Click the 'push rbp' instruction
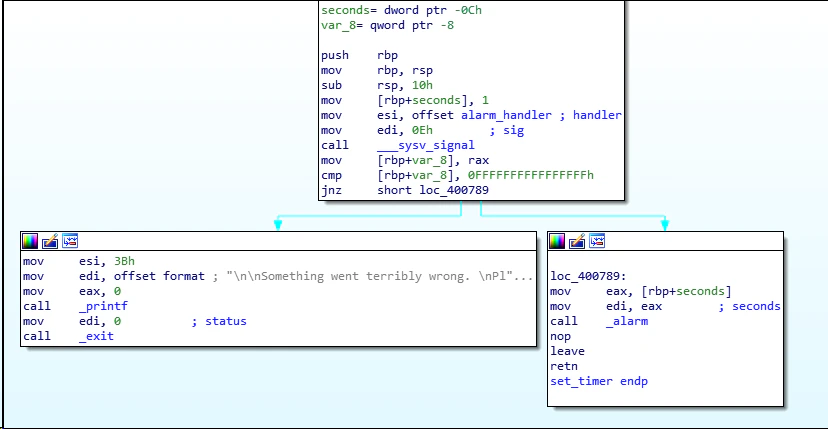Viewport: 828px width, 429px height. pos(360,55)
